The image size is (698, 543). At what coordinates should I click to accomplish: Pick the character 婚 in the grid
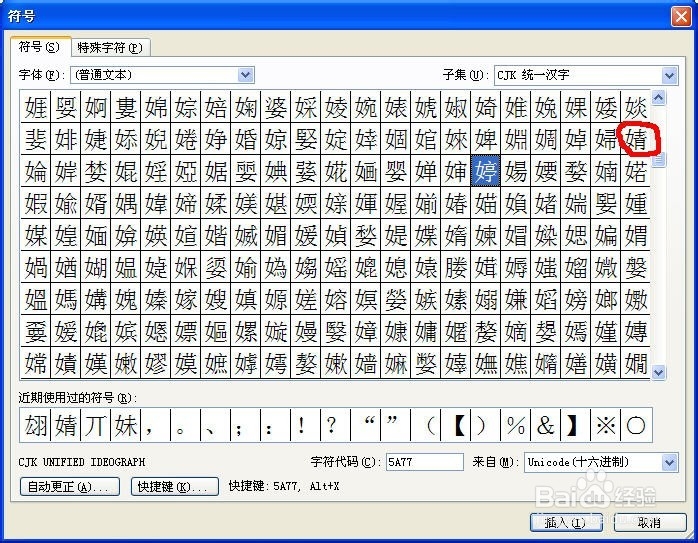pos(246,139)
